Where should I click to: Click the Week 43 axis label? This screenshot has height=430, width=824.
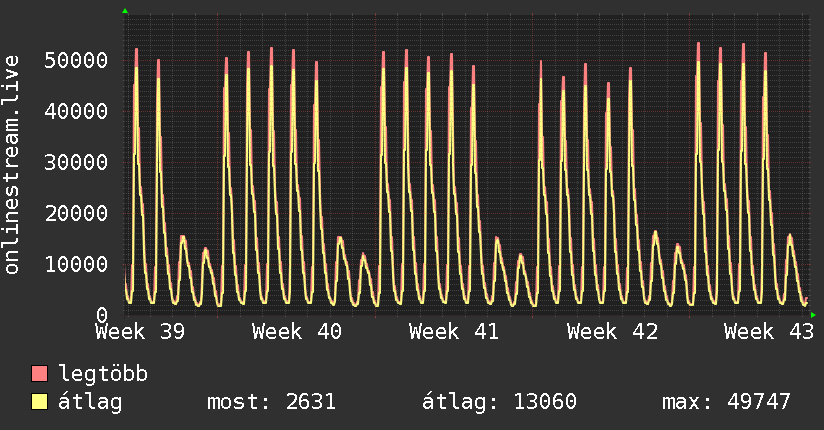coord(769,332)
